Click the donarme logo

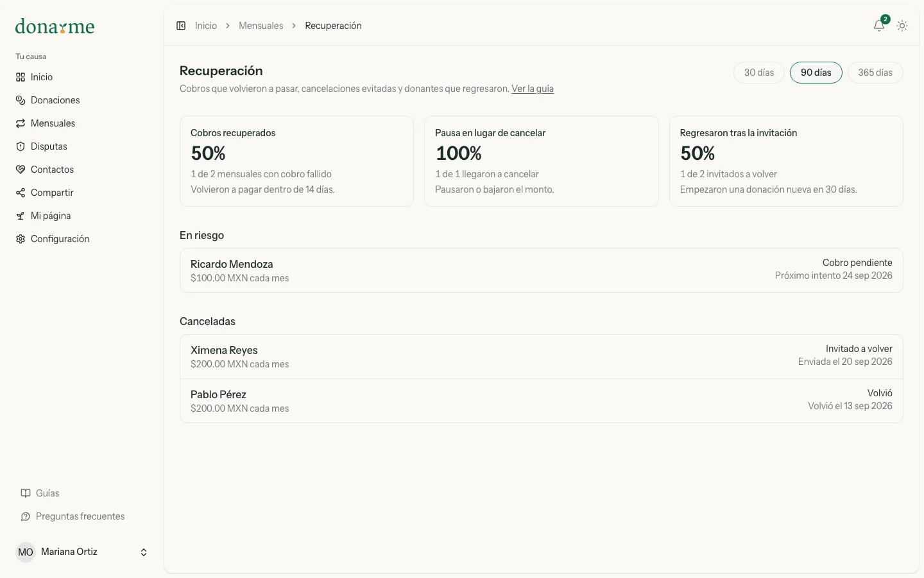coord(55,26)
